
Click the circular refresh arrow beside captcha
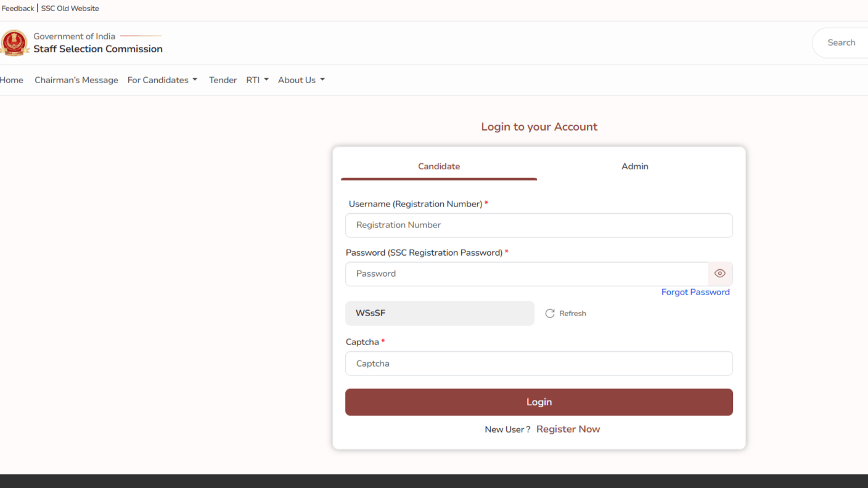(x=550, y=313)
